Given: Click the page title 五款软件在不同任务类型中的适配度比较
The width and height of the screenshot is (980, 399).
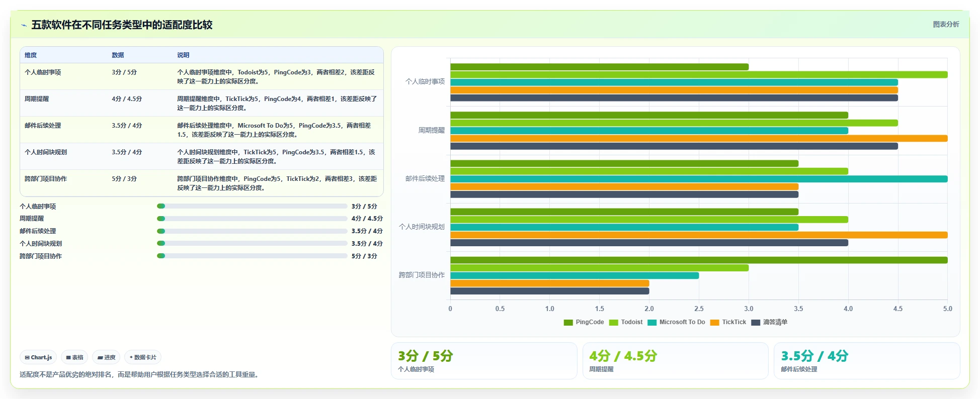Looking at the screenshot, I should pos(122,25).
